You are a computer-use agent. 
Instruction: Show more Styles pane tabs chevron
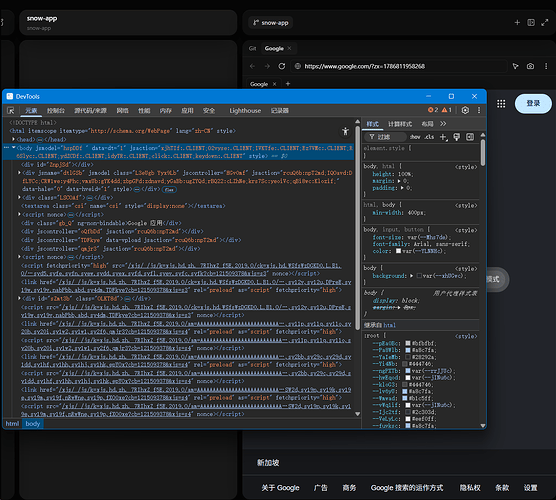tap(443, 124)
